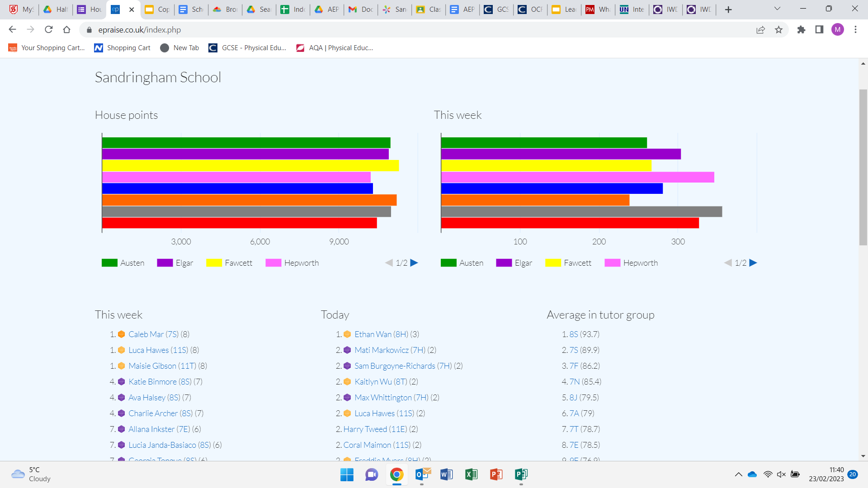This screenshot has height=488, width=868.
Task: Toggle Hepworth in This week chart legend
Action: [631, 263]
